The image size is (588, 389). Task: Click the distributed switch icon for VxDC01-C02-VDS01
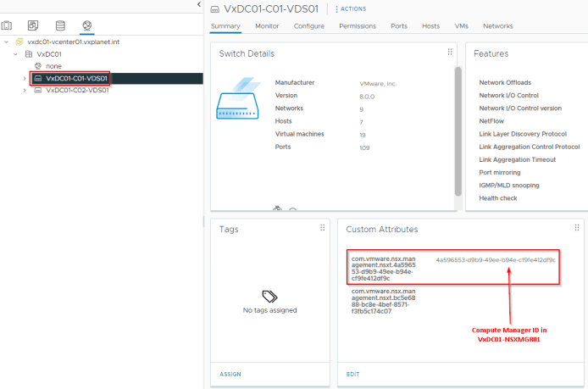[x=38, y=91]
